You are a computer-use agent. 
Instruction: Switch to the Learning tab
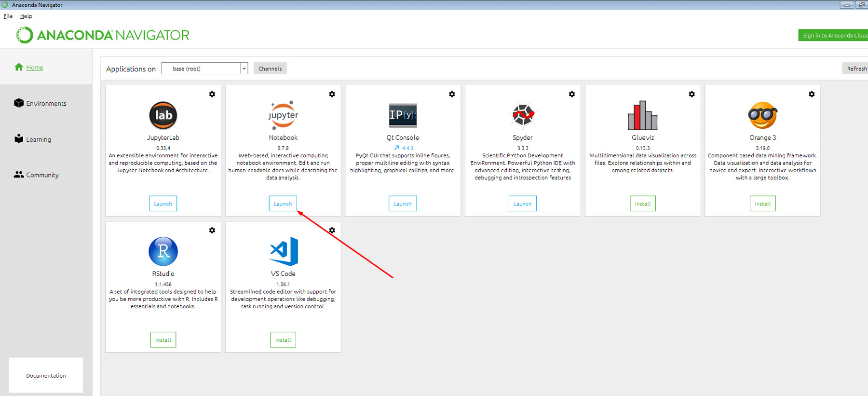[39, 139]
